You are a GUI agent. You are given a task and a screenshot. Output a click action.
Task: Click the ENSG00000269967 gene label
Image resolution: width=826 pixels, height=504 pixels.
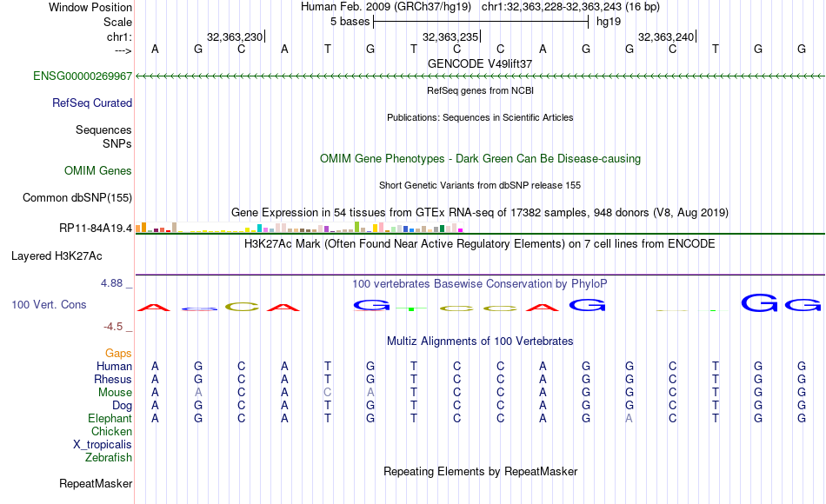click(x=83, y=76)
